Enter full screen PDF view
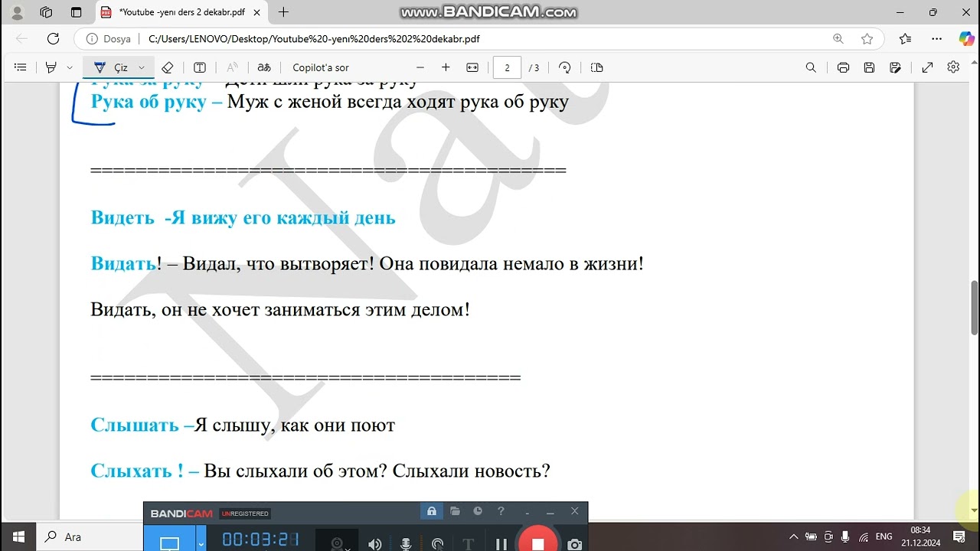980x551 pixels. 927,67
